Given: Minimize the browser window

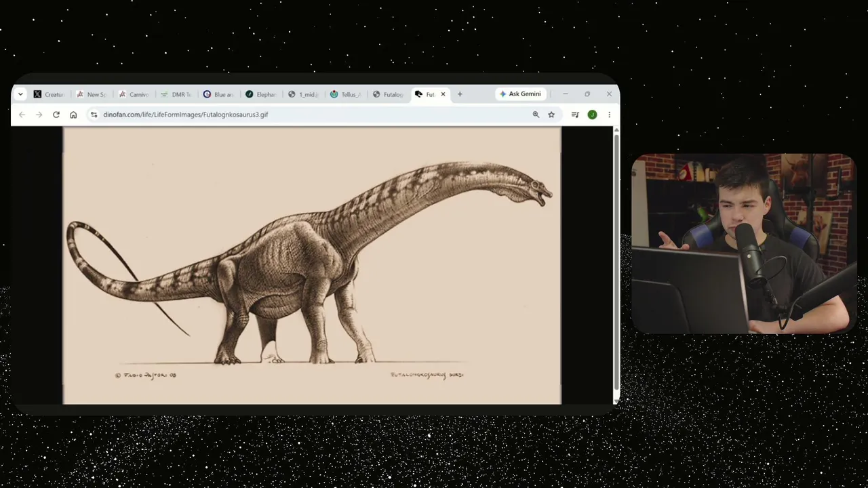Looking at the screenshot, I should click(x=565, y=94).
